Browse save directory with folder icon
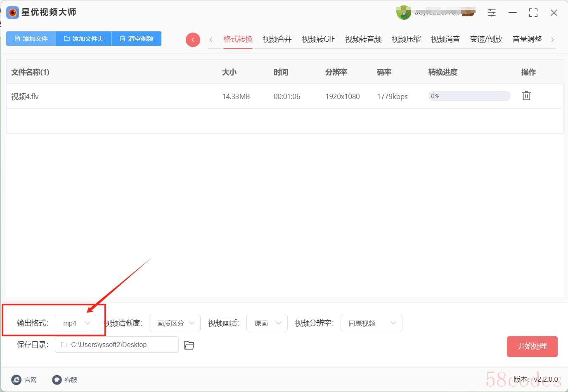This screenshot has height=392, width=568. click(189, 345)
